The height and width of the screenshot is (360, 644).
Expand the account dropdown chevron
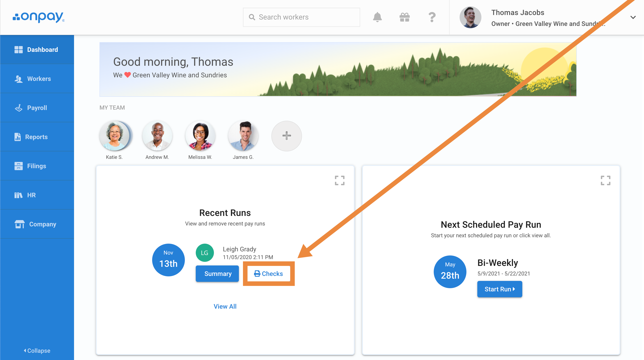pos(633,17)
